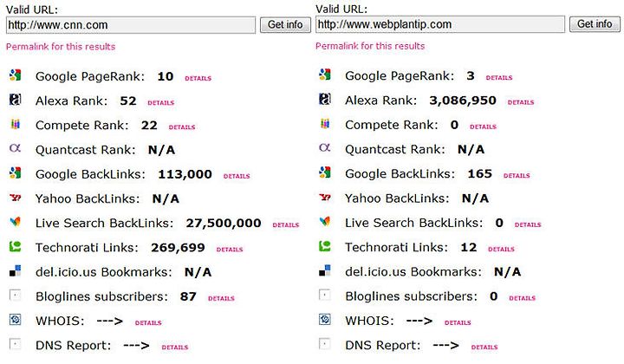
Task: Open details for webplantip.com Compete Rank 0
Action: [483, 127]
